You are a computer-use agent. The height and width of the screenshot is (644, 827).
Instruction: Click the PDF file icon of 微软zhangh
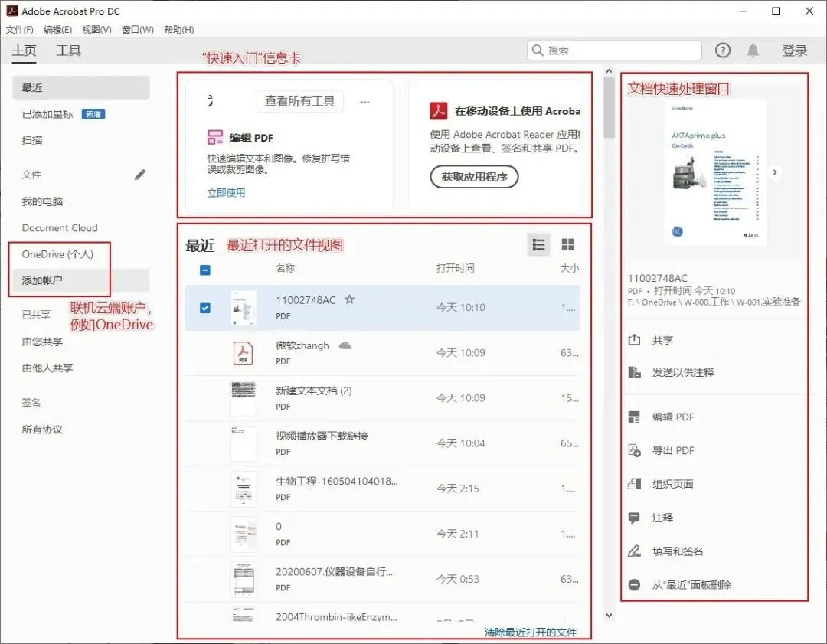tap(244, 353)
